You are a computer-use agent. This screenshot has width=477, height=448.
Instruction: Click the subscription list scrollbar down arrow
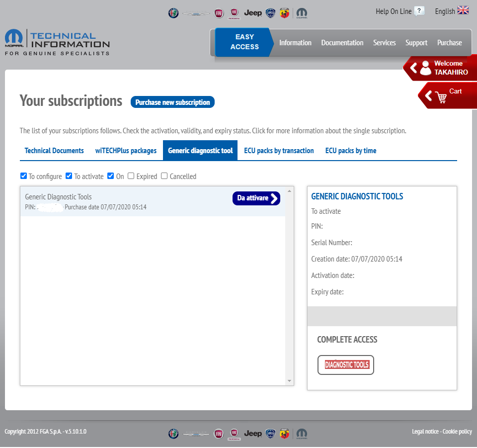[x=290, y=381]
